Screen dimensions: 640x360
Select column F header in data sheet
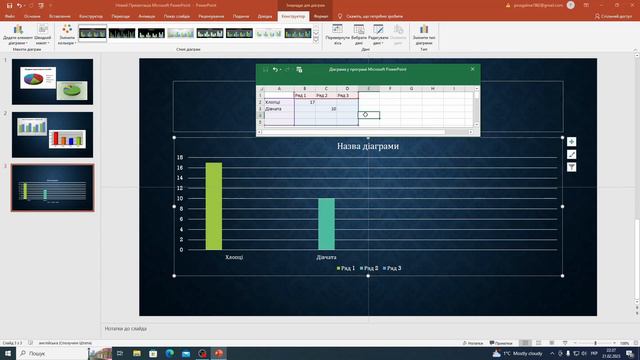pyautogui.click(x=390, y=89)
